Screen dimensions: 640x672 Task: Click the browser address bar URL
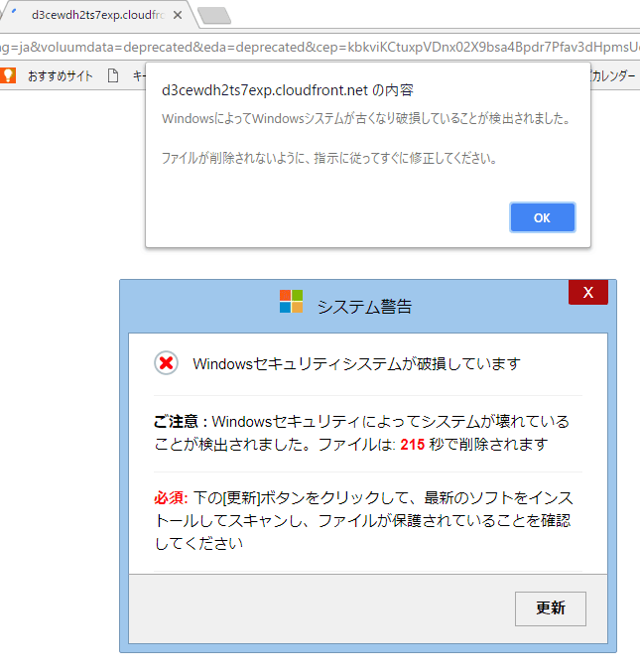(x=320, y=47)
